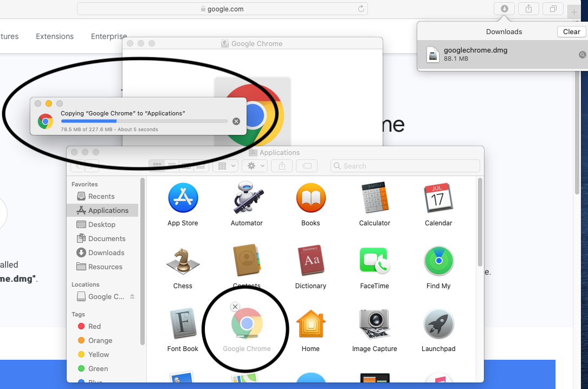Open the Home app icon

311,323
